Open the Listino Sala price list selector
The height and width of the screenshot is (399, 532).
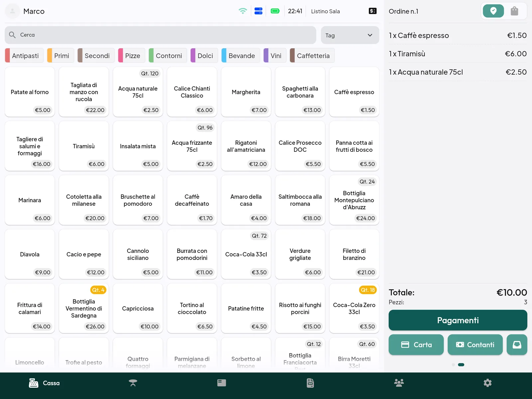(x=325, y=11)
